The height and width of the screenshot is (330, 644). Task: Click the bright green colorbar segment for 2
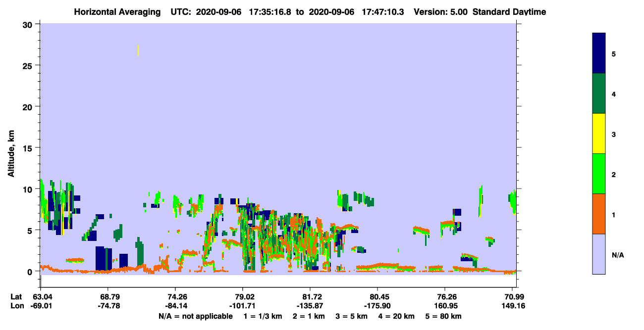point(599,174)
